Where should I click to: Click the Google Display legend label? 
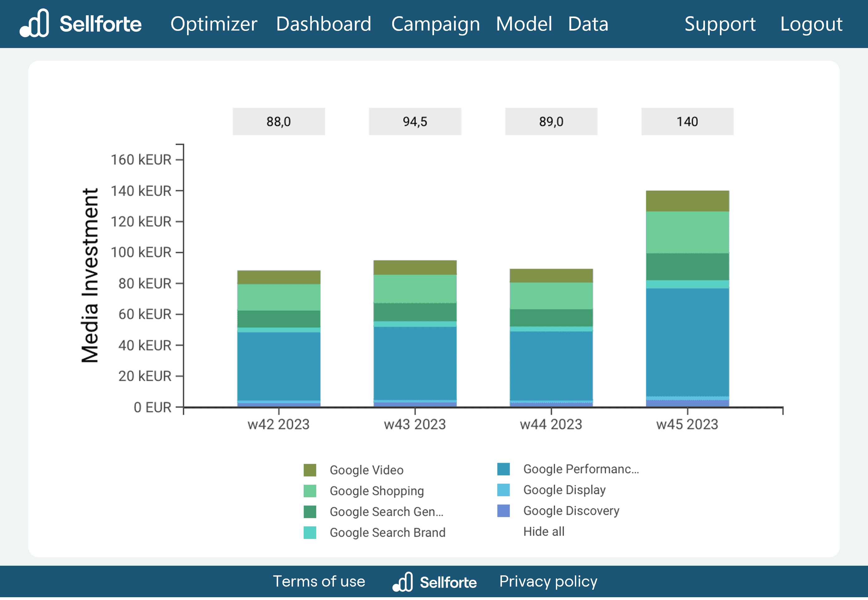[x=564, y=490]
